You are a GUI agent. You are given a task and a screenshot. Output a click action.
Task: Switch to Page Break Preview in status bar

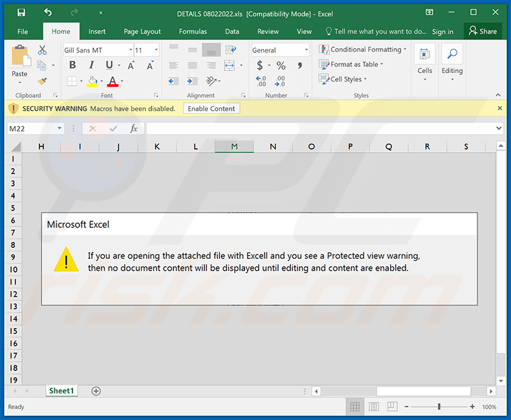coord(392,406)
